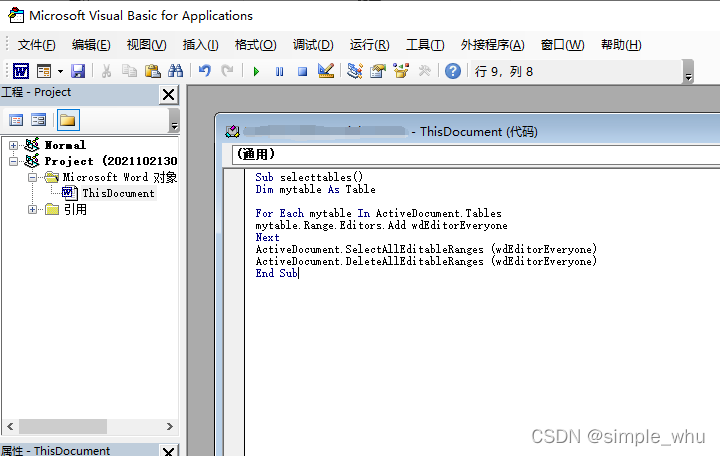The image size is (720, 456).
Task: Open the 运行(R) menu
Action: point(370,45)
